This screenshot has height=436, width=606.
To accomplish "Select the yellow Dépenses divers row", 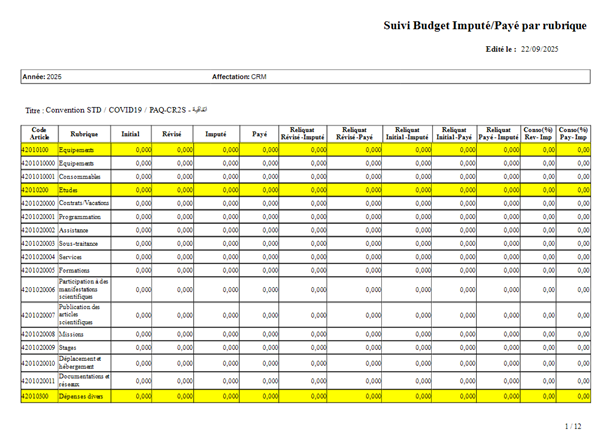I will click(306, 396).
